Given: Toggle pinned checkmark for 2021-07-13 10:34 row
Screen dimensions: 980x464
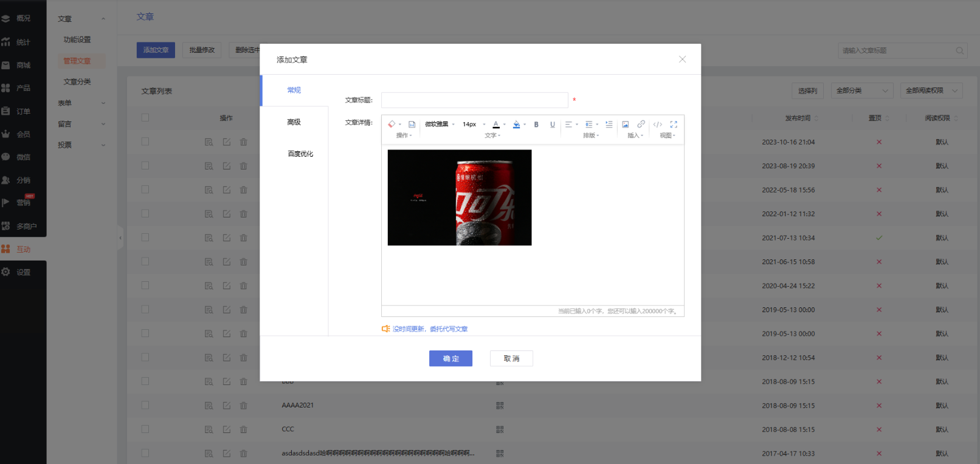Looking at the screenshot, I should 879,237.
